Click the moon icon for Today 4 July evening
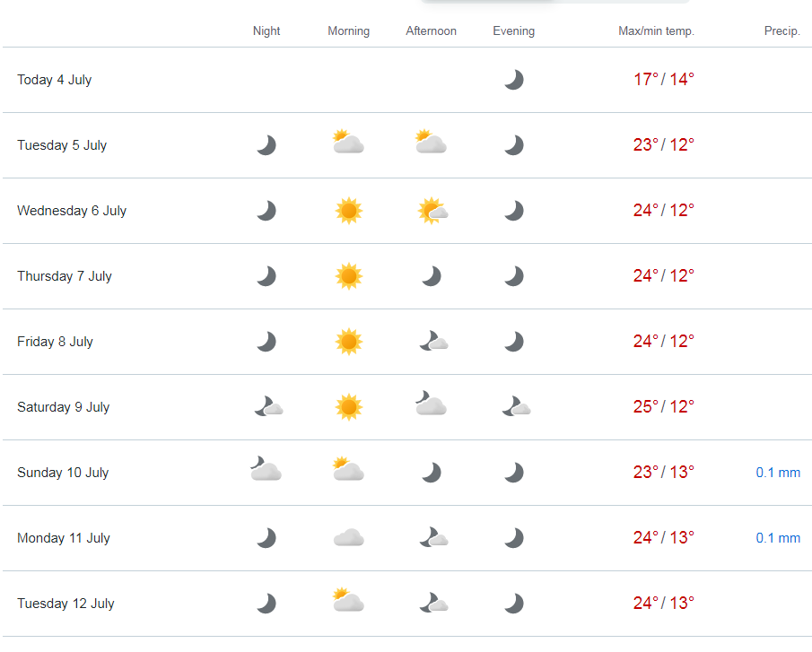Image resolution: width=812 pixels, height=652 pixels. tap(514, 80)
